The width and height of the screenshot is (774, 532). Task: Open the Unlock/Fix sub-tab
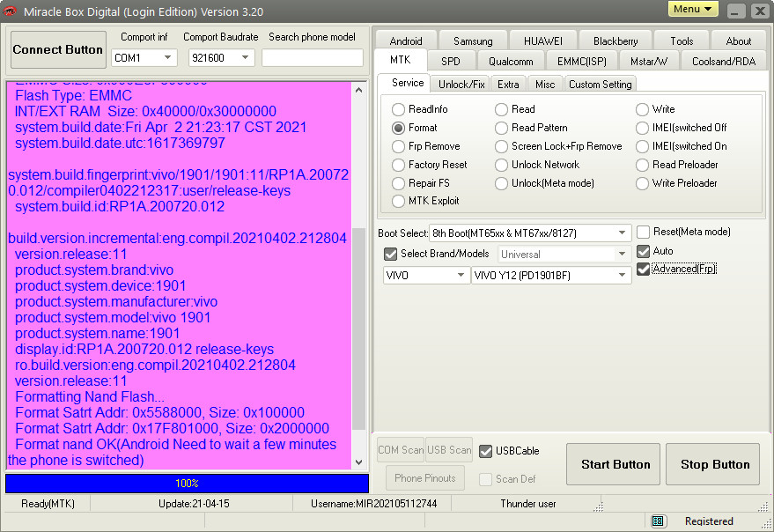click(461, 85)
